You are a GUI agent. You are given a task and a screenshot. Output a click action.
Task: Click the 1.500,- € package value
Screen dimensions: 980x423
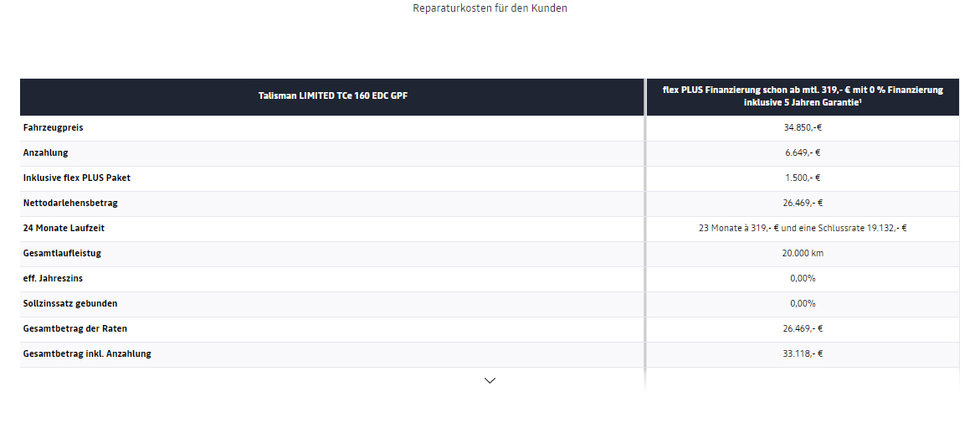803,178
